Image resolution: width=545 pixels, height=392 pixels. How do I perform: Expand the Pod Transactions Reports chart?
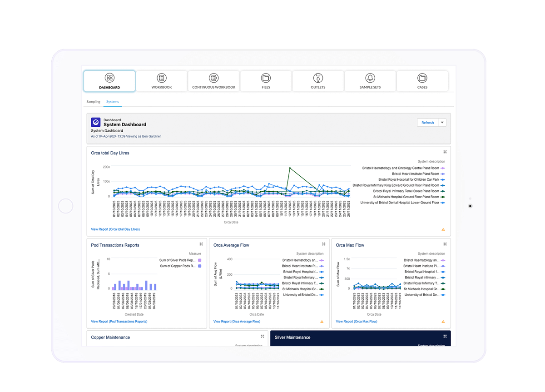pos(201,244)
